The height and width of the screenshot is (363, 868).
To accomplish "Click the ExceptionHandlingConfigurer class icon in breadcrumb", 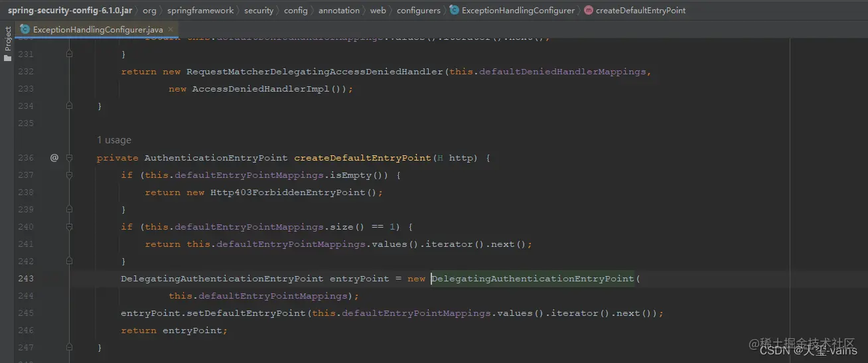I will tap(454, 11).
